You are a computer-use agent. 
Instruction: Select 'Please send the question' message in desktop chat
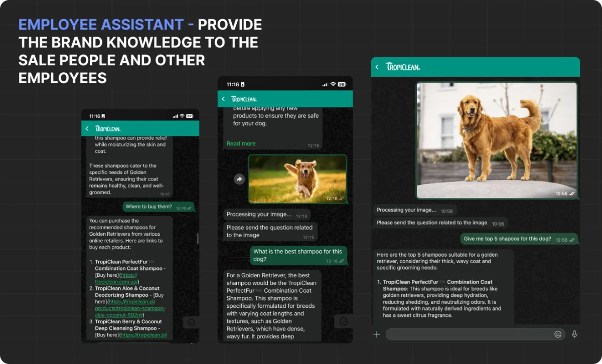click(x=440, y=223)
